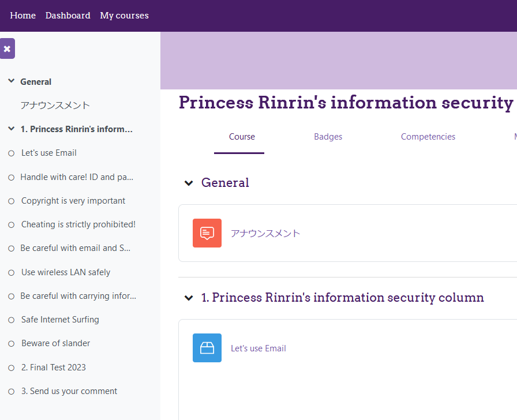Open My courses from top navigation
The image size is (517, 420).
pyautogui.click(x=124, y=16)
